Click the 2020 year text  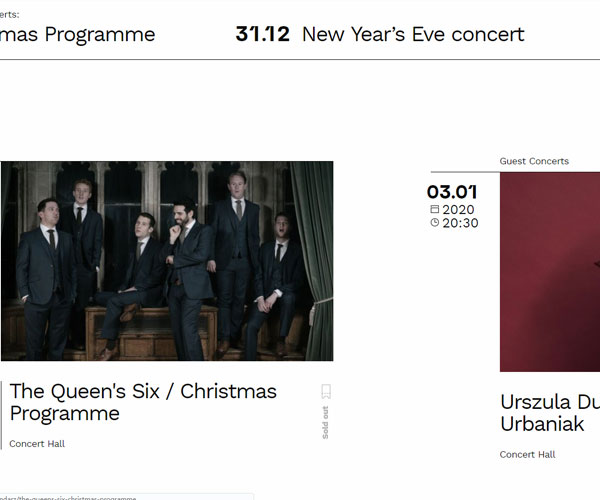tap(458, 210)
